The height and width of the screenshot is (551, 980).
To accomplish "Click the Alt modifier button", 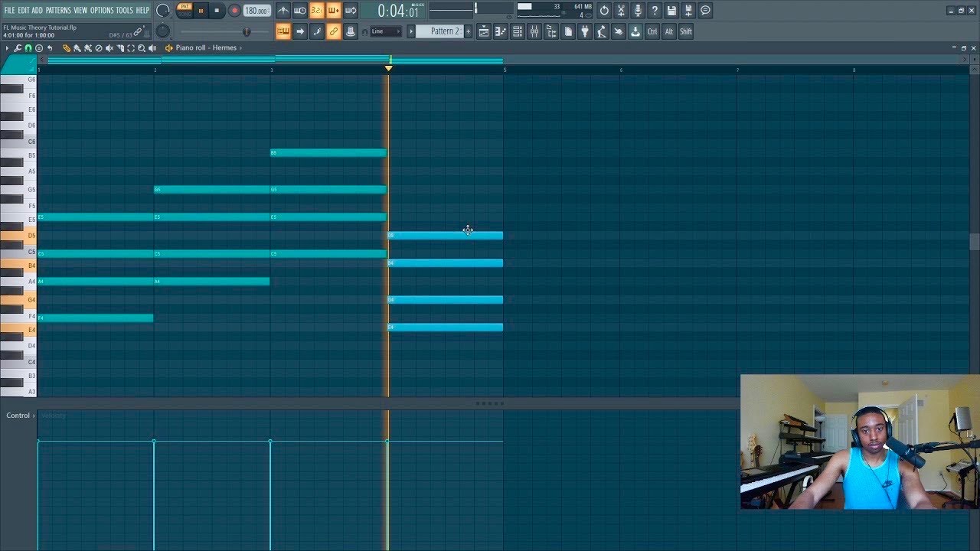I will [x=669, y=31].
